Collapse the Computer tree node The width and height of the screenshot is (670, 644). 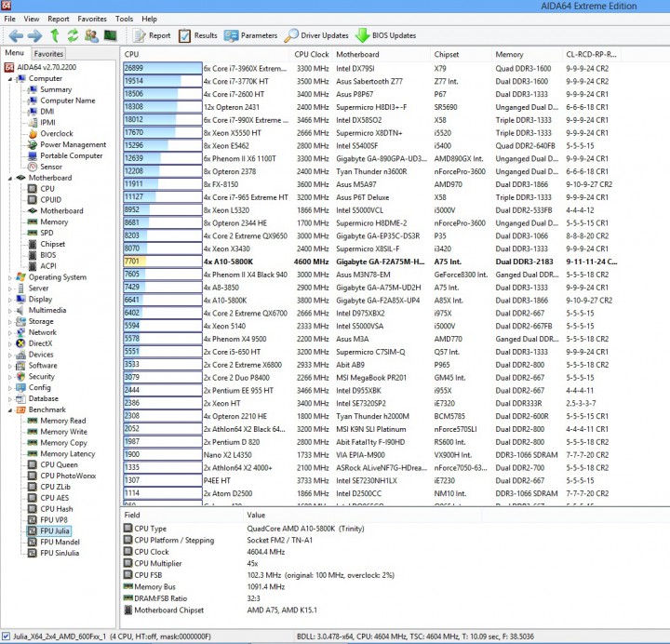(x=10, y=79)
